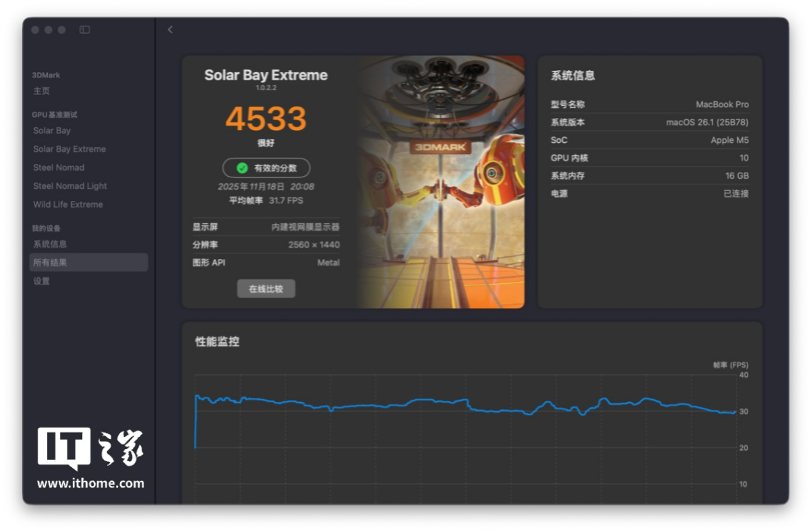Viewport: 809px width, 532px height.
Task: Click the 3DMARK logo in artwork
Action: coord(440,146)
